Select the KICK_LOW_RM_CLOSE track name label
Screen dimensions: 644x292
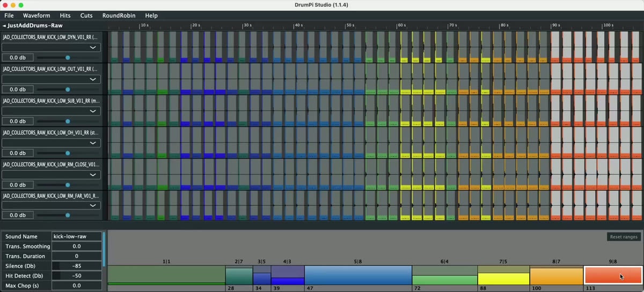pyautogui.click(x=50, y=164)
